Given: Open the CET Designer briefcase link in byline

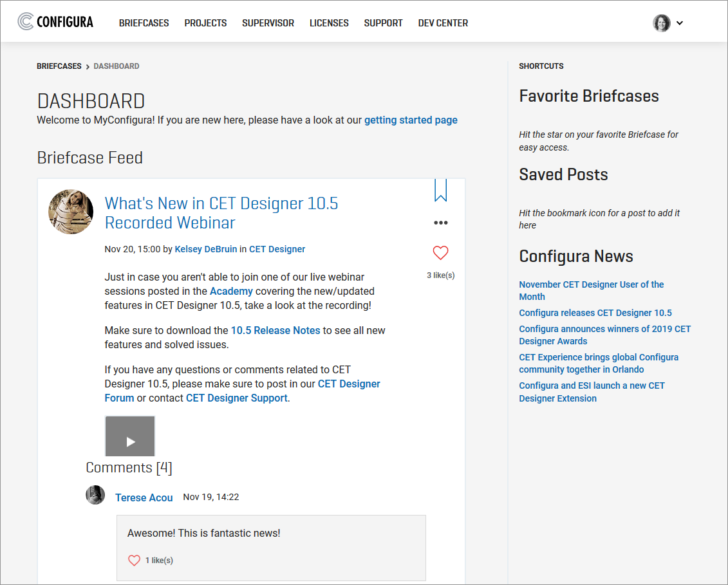Looking at the screenshot, I should [277, 249].
